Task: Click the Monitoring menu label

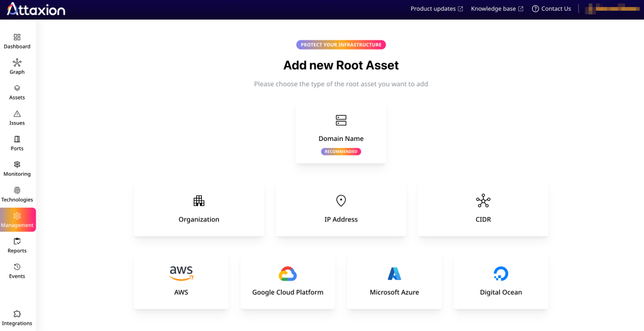Action: [x=17, y=174]
